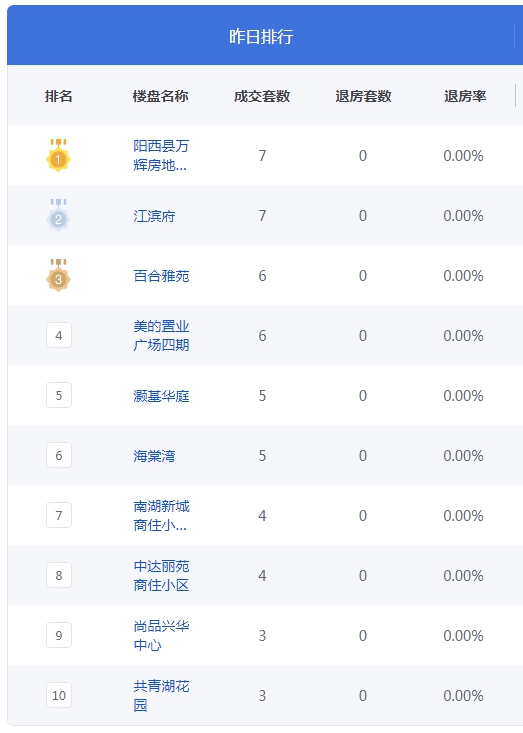The height and width of the screenshot is (733, 523).
Task: Click the bronze rank 3 medal icon
Action: coord(58,275)
